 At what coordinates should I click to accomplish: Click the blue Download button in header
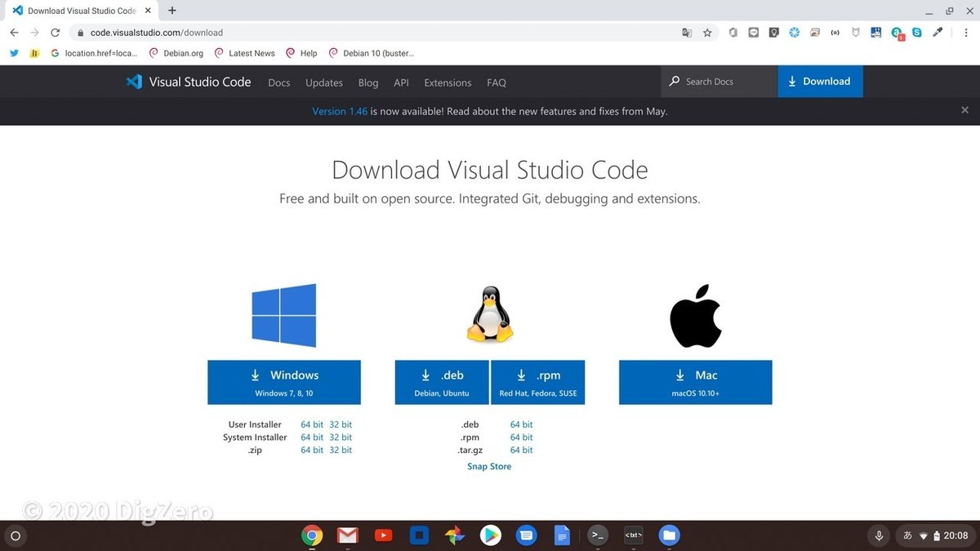pyautogui.click(x=820, y=82)
